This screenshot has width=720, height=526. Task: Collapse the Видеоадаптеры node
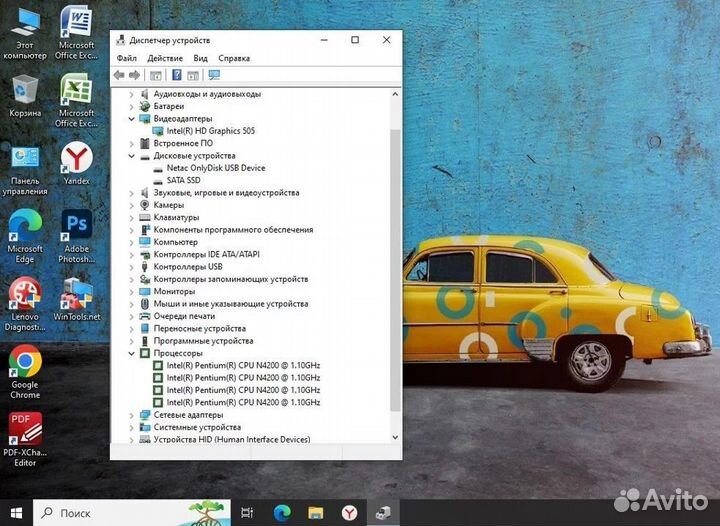pyautogui.click(x=131, y=119)
